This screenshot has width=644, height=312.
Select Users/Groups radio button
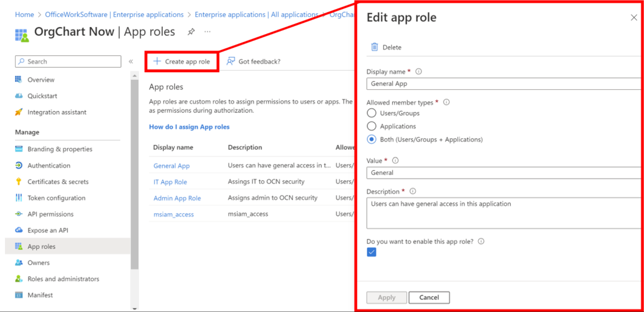[371, 113]
